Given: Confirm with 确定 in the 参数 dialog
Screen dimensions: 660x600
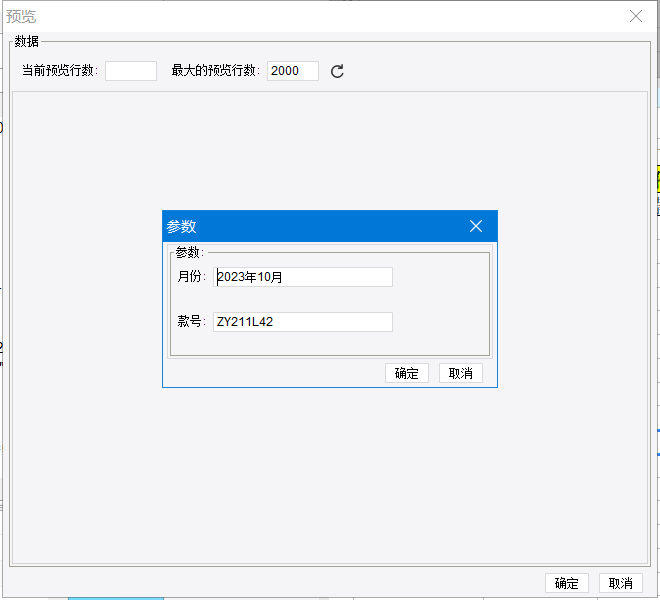Looking at the screenshot, I should 407,373.
